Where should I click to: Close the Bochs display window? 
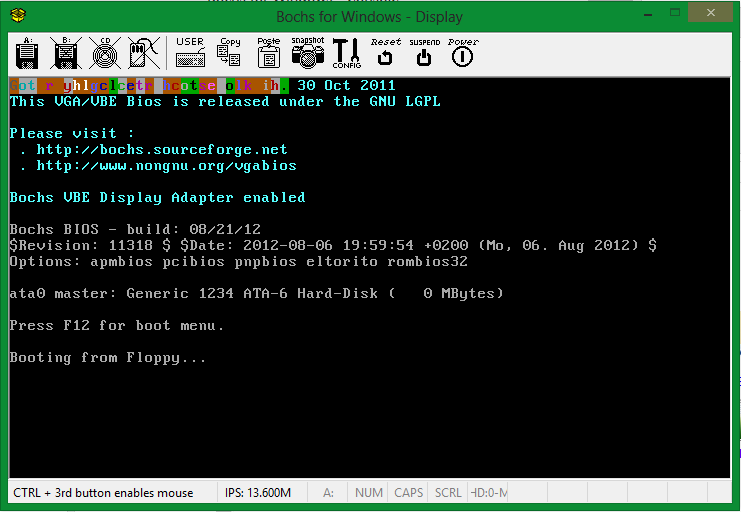point(710,13)
